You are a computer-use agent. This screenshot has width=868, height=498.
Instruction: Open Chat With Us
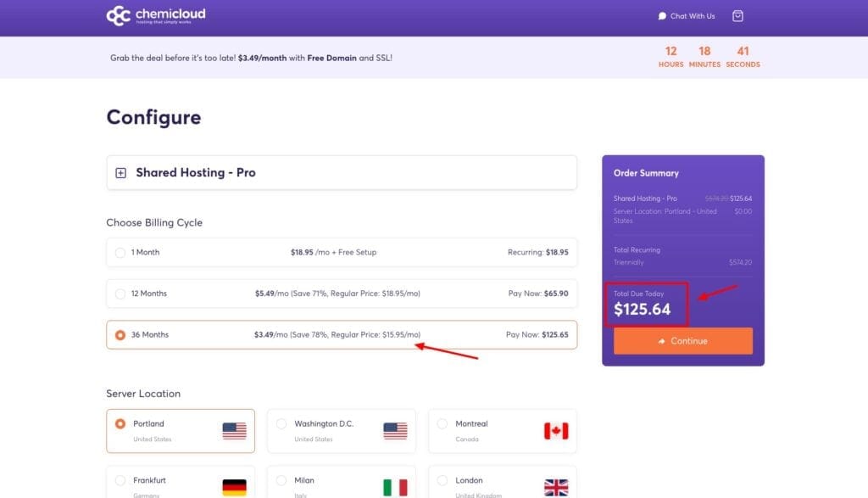(x=691, y=15)
